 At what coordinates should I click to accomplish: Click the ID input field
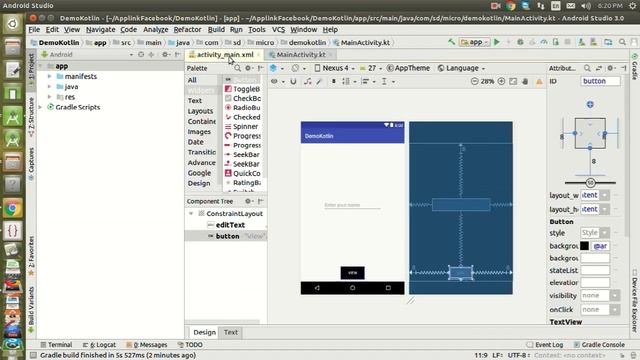tap(600, 81)
